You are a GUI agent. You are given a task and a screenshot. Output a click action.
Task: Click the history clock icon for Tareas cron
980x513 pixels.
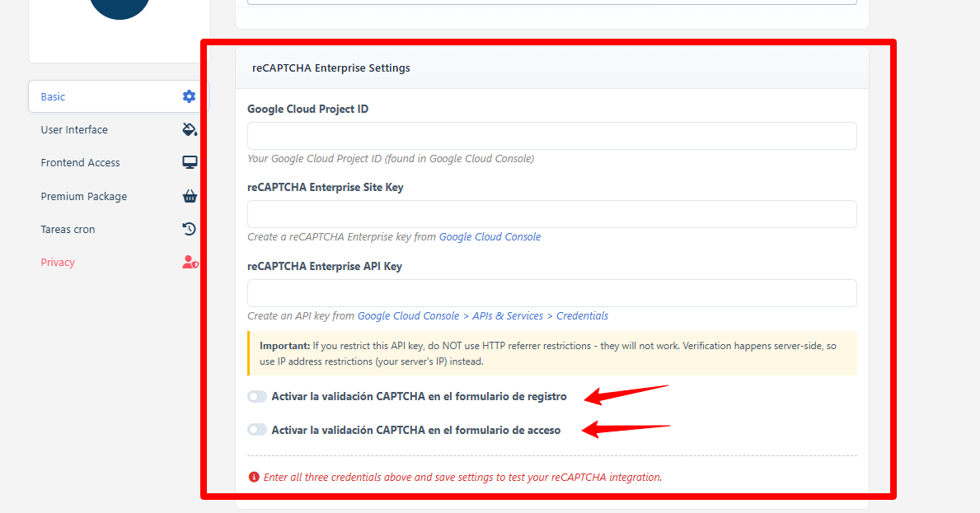click(x=189, y=229)
